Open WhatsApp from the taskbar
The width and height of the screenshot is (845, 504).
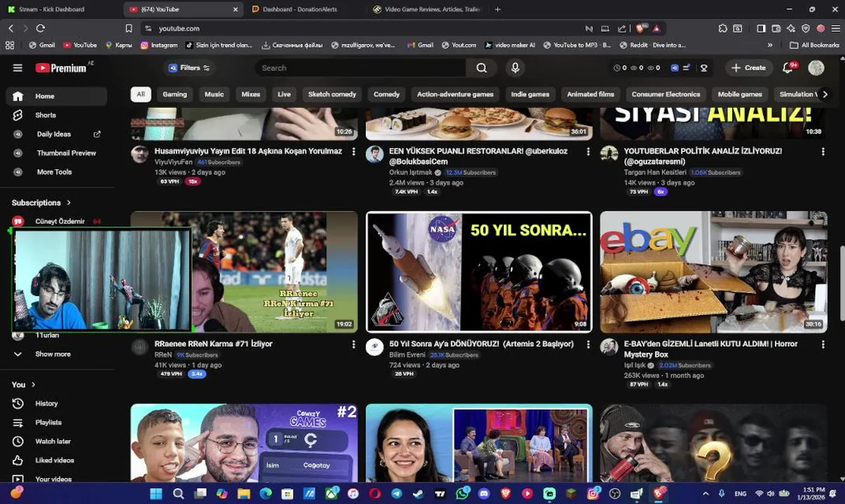462,493
